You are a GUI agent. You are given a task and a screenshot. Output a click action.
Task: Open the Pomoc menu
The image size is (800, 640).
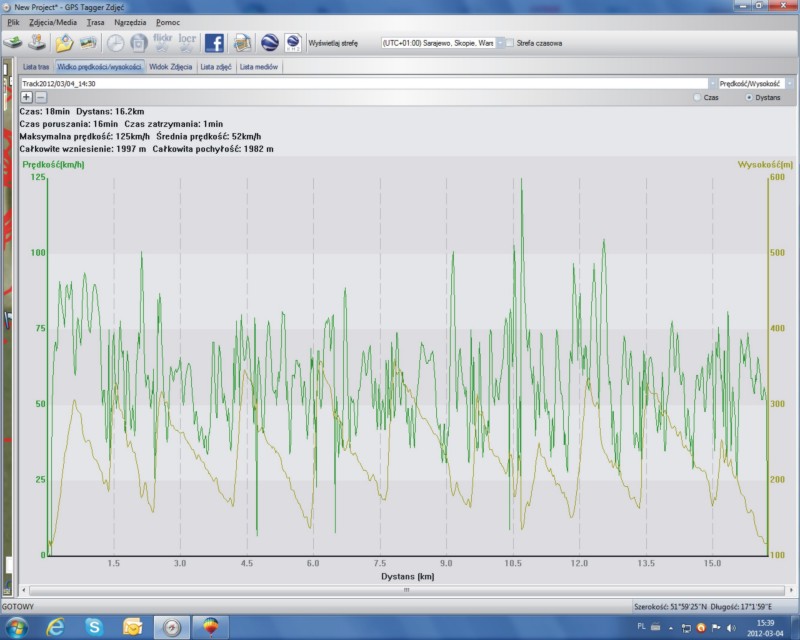168,22
